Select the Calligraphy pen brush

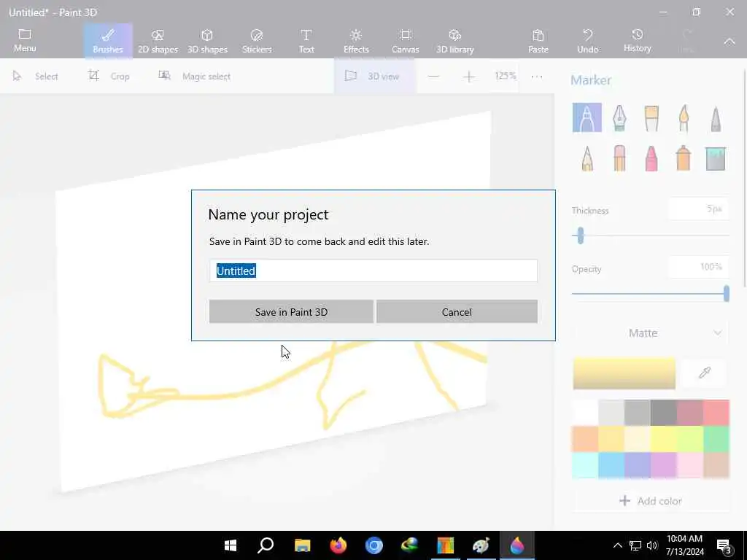point(619,117)
